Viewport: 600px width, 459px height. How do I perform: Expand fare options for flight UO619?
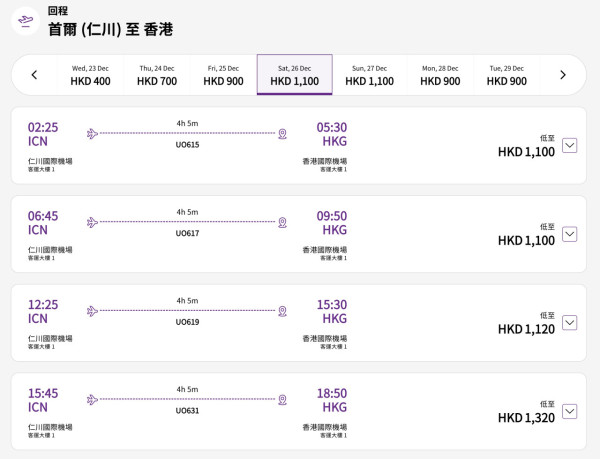pos(569,323)
